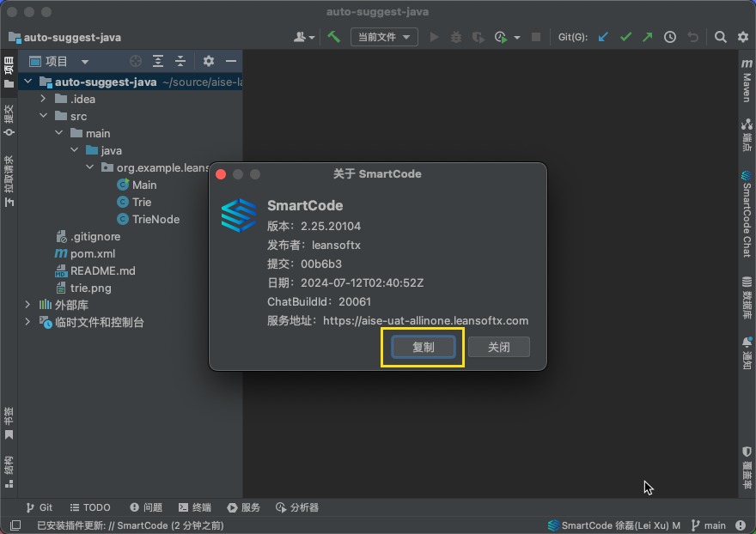Click Git commit green checkmark
The height and width of the screenshot is (534, 756).
coord(625,37)
